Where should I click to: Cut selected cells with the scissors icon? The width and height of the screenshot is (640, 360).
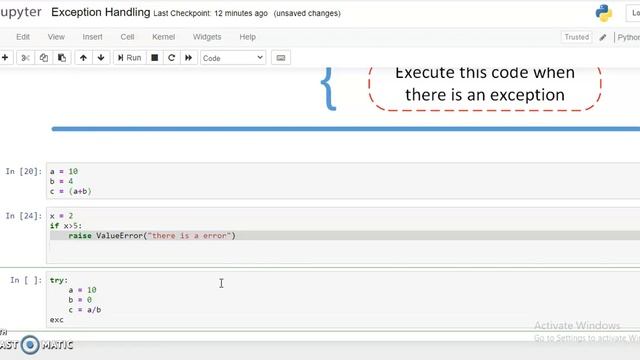tap(25, 58)
